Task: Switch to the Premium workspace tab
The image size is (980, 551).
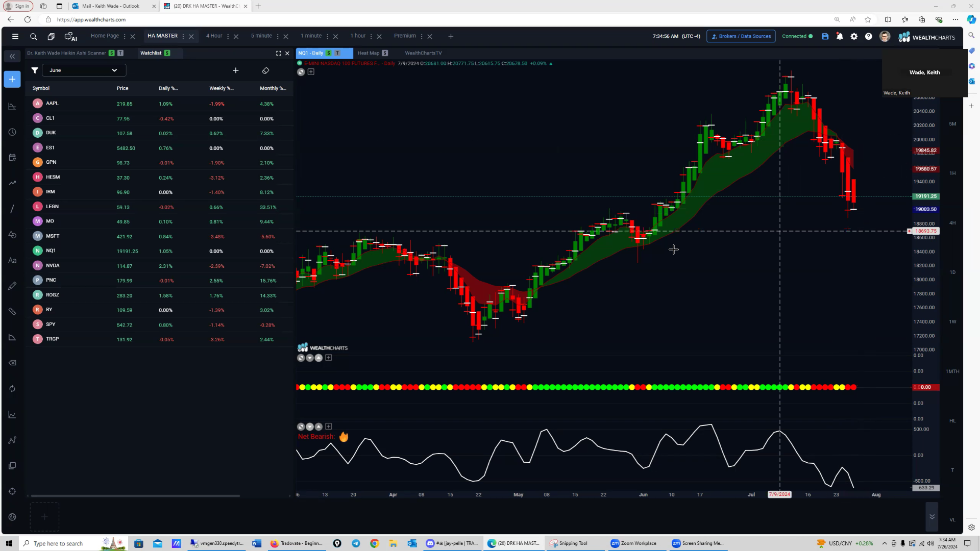Action: click(x=405, y=36)
